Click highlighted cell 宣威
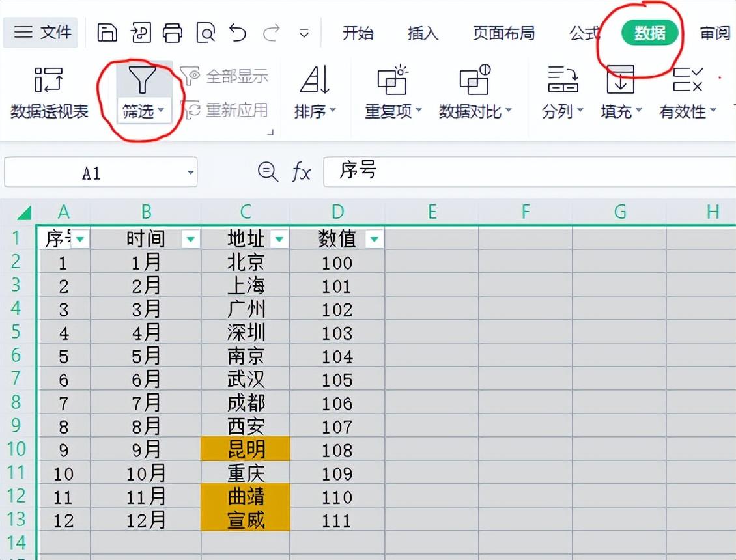Viewport: 736px width, 560px height. [246, 520]
